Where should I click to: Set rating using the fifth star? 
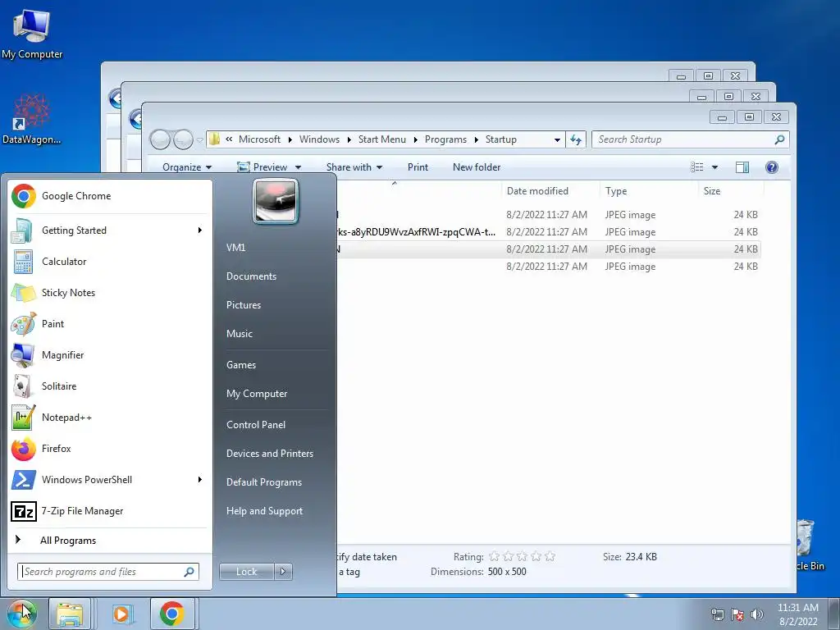[550, 557]
